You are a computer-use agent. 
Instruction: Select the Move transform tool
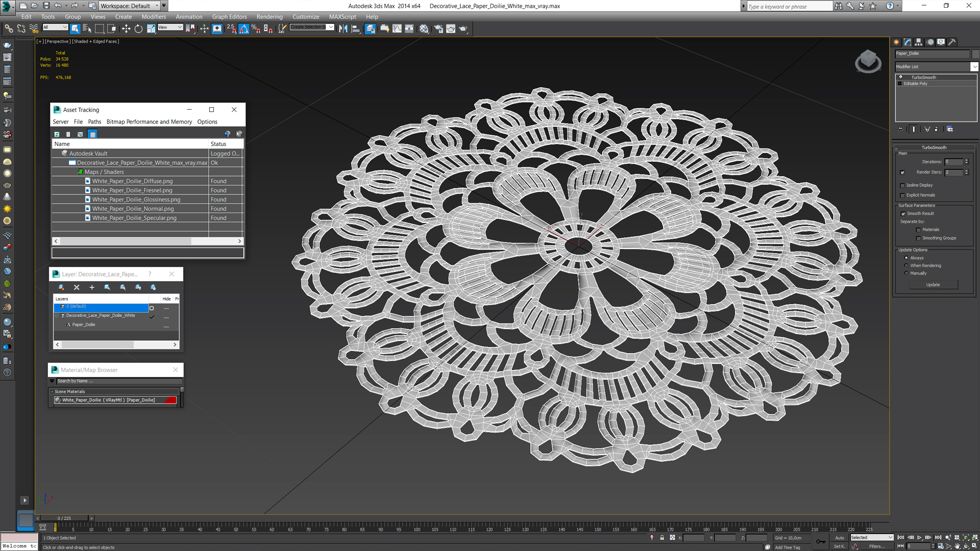[x=126, y=29]
